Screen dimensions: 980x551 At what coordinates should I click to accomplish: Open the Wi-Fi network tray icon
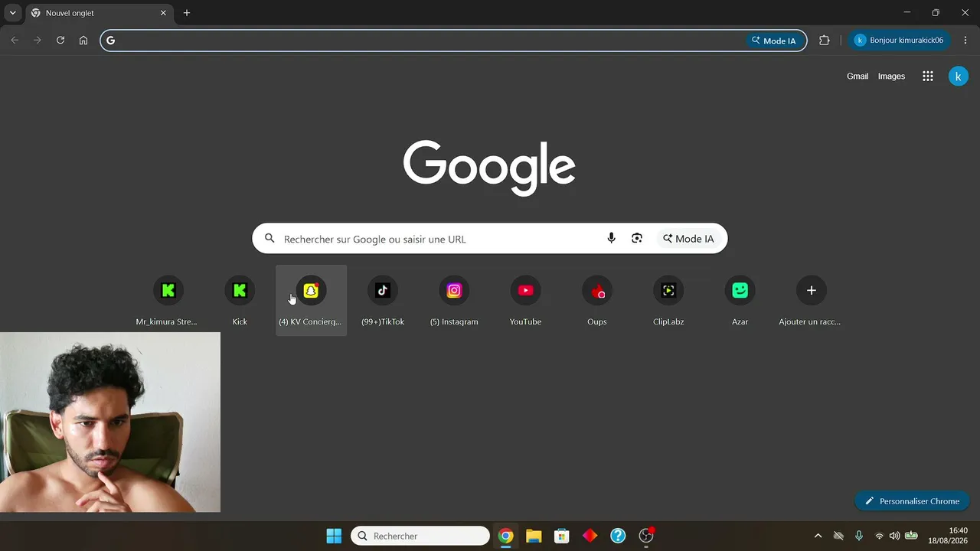click(x=879, y=536)
